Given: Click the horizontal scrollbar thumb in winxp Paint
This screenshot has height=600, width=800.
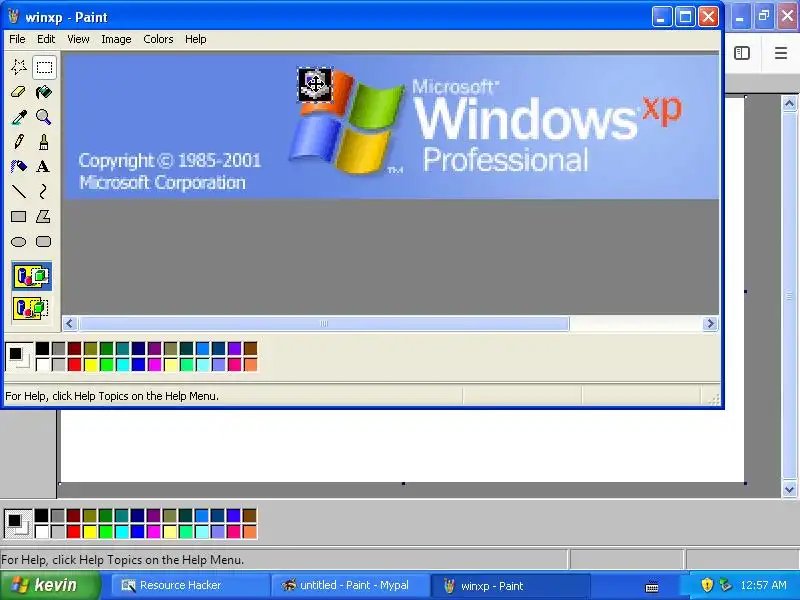Looking at the screenshot, I should (324, 323).
